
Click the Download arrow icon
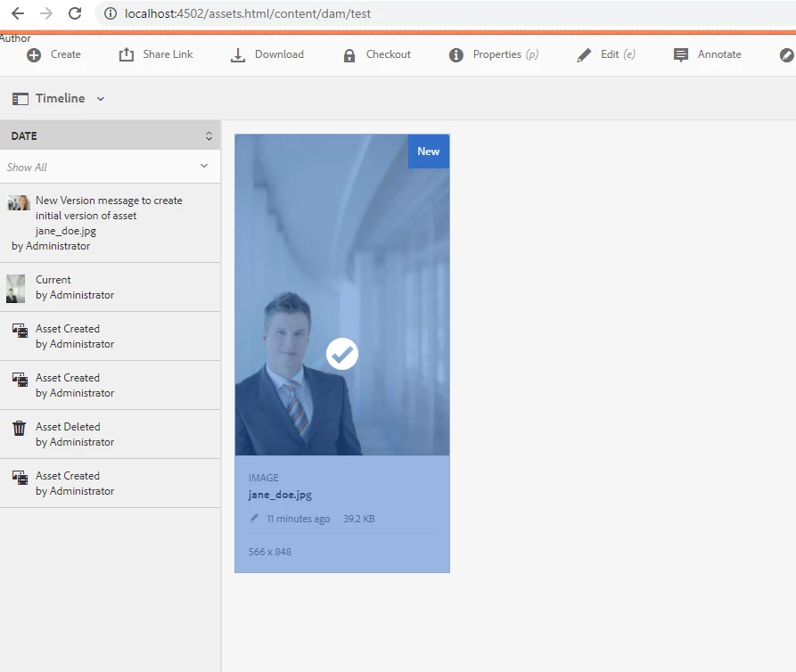pyautogui.click(x=238, y=55)
